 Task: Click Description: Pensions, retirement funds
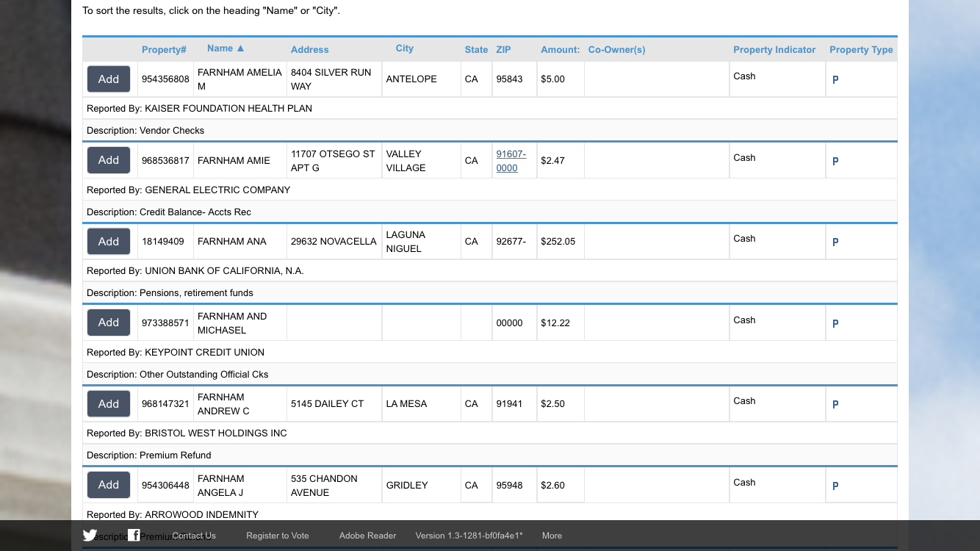pos(170,293)
